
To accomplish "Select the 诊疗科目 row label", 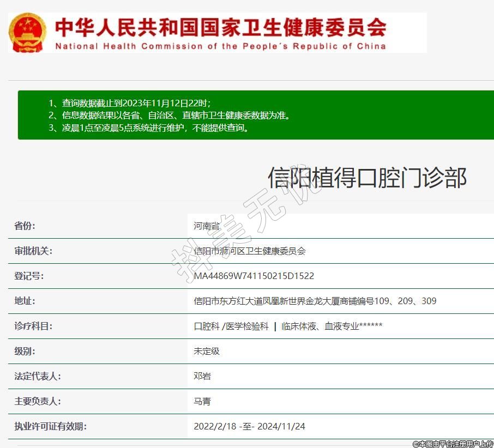I will pyautogui.click(x=33, y=326).
